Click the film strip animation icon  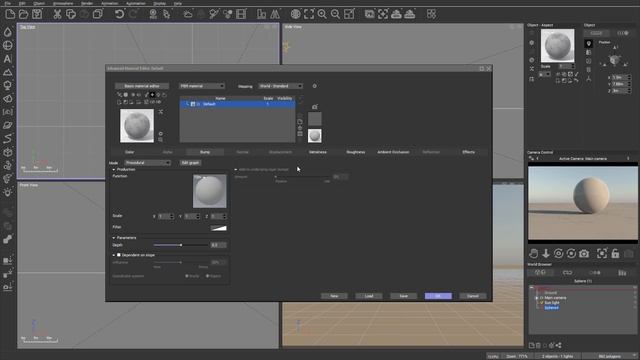pos(241,14)
